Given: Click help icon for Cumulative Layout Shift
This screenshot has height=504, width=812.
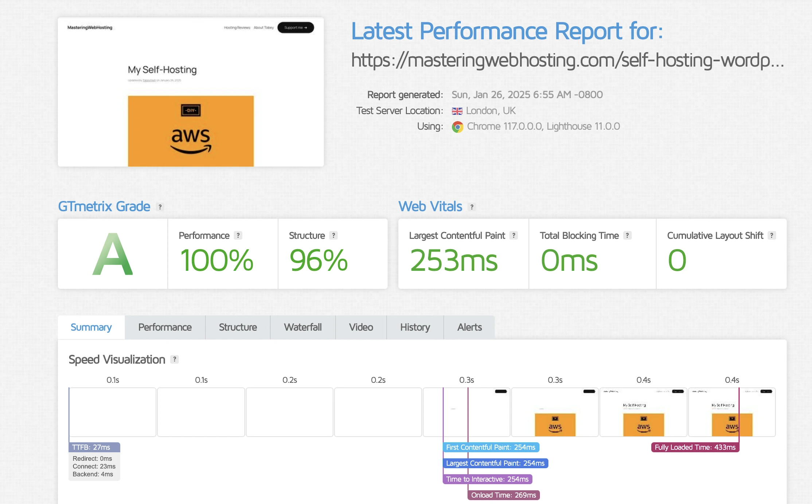Looking at the screenshot, I should click(771, 236).
